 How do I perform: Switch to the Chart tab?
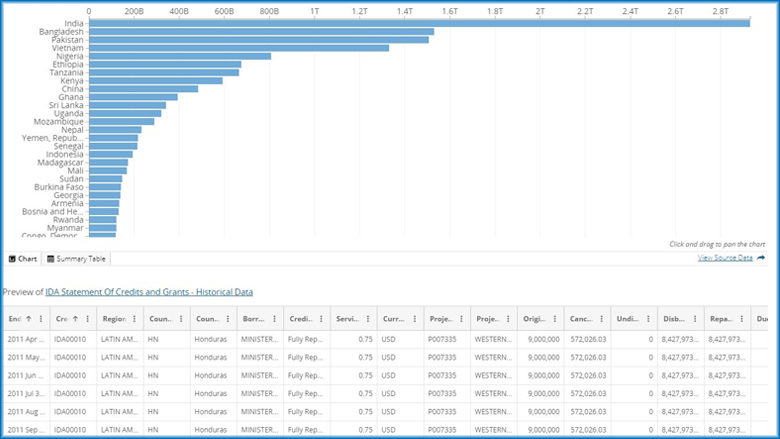coord(23,259)
